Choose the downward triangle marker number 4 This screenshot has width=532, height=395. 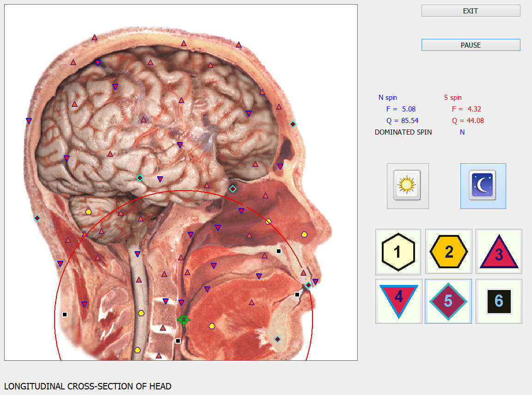(399, 301)
